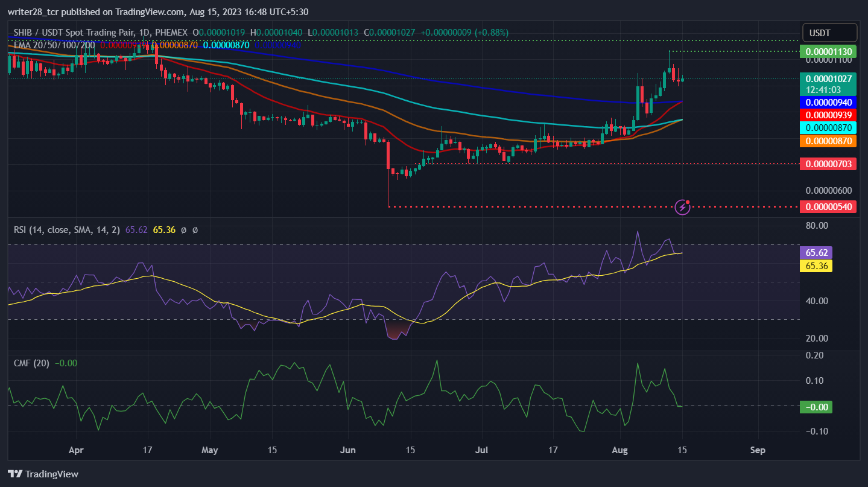Screen dimensions: 868x487
Task: Select the RSI (14, close, SMA, 14, 2) legend
Action: pos(68,230)
